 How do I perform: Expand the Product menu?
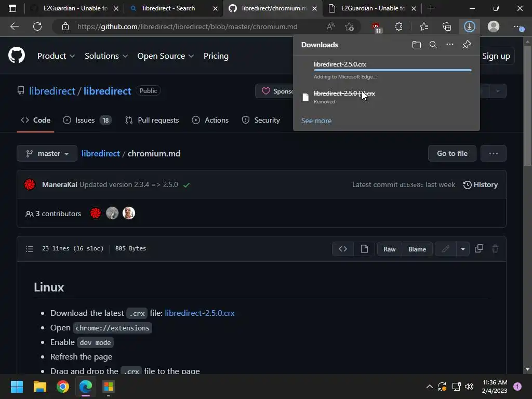56,56
